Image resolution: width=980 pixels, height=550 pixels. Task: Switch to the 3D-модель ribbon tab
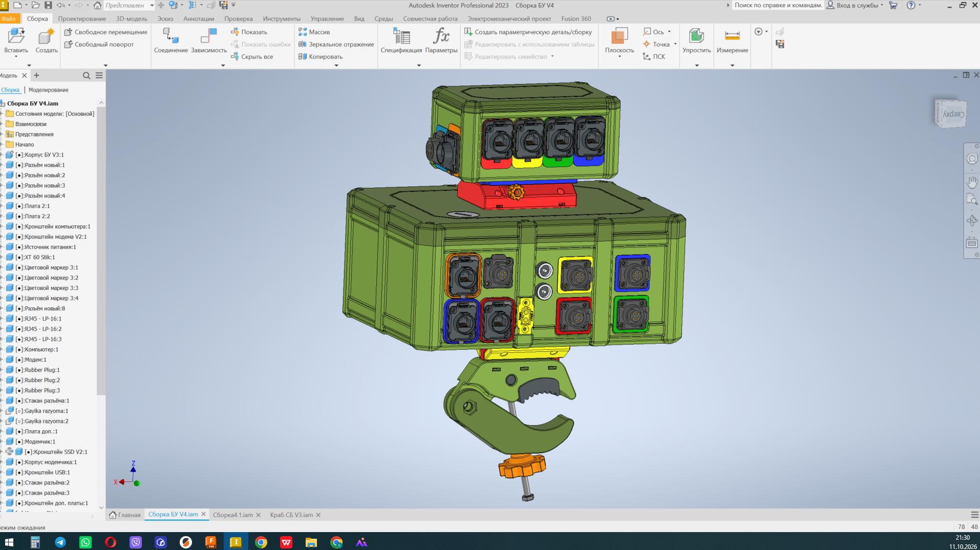click(x=132, y=18)
